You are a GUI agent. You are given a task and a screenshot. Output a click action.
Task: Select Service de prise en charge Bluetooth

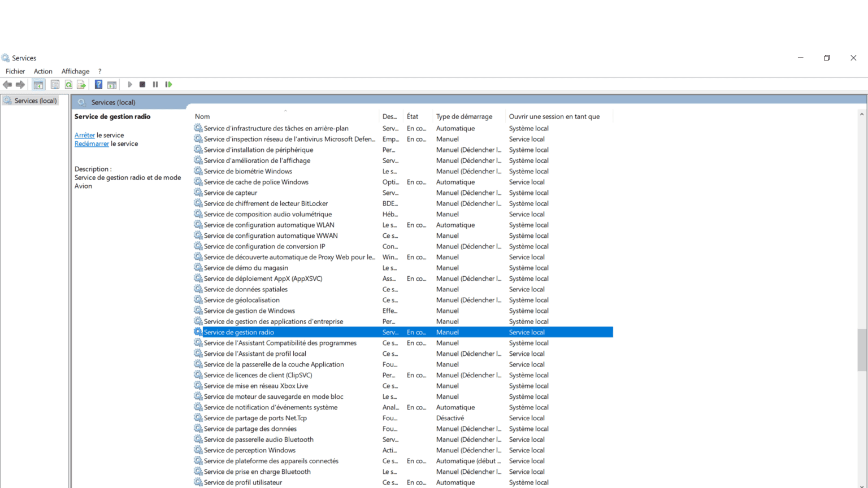[x=257, y=472]
